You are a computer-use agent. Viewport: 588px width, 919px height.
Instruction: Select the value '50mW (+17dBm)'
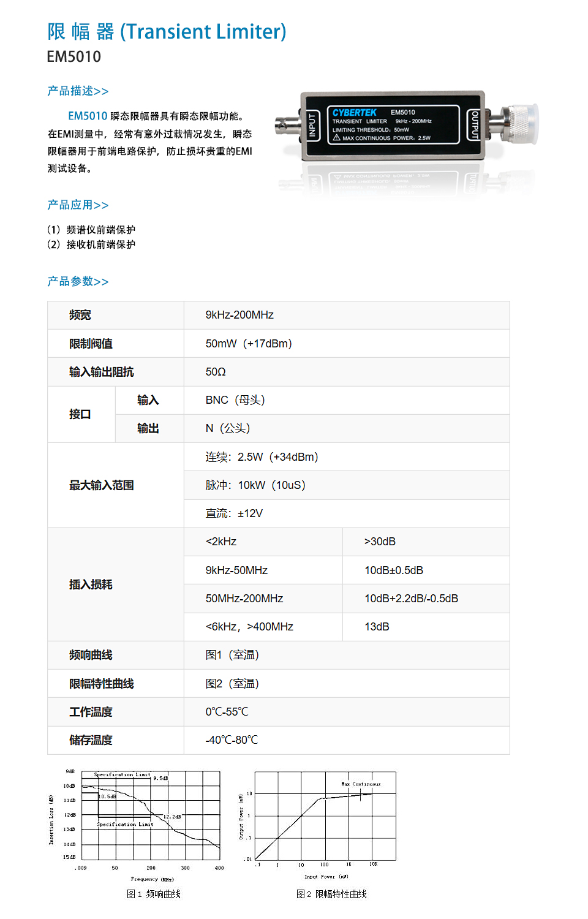click(x=249, y=344)
